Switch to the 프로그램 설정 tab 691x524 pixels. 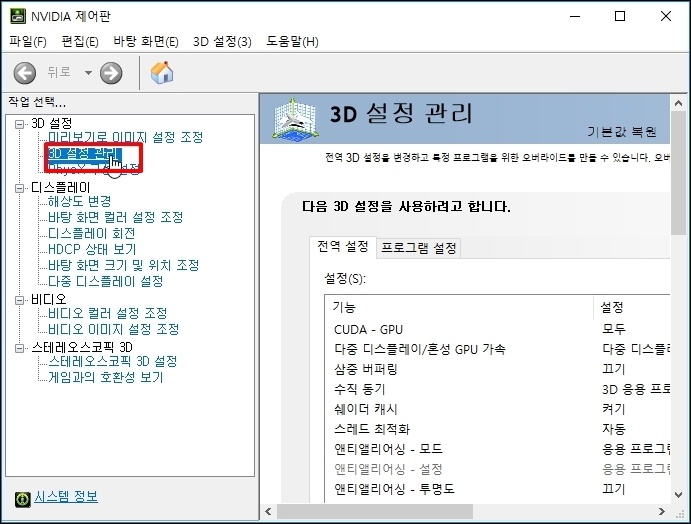click(419, 248)
